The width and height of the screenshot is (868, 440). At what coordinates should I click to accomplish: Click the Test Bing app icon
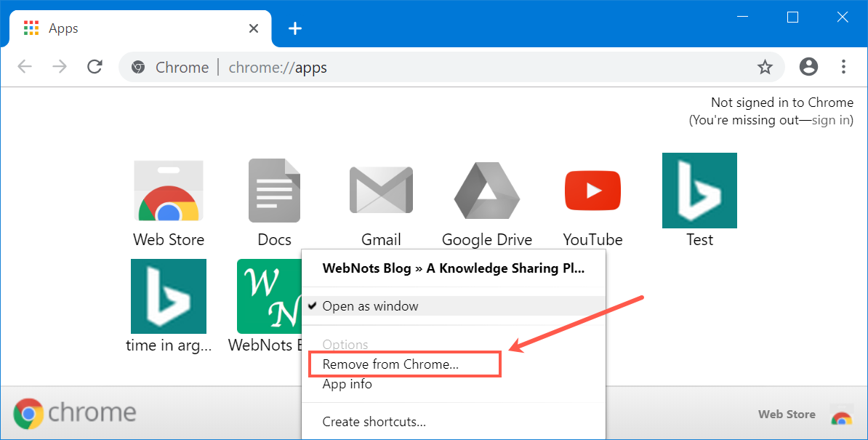699,191
